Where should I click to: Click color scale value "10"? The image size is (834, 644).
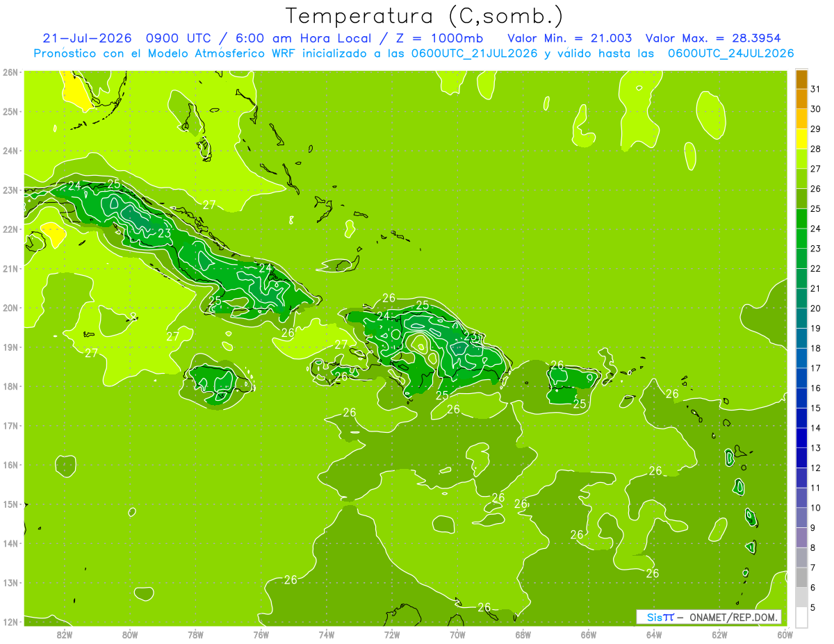pos(815,508)
